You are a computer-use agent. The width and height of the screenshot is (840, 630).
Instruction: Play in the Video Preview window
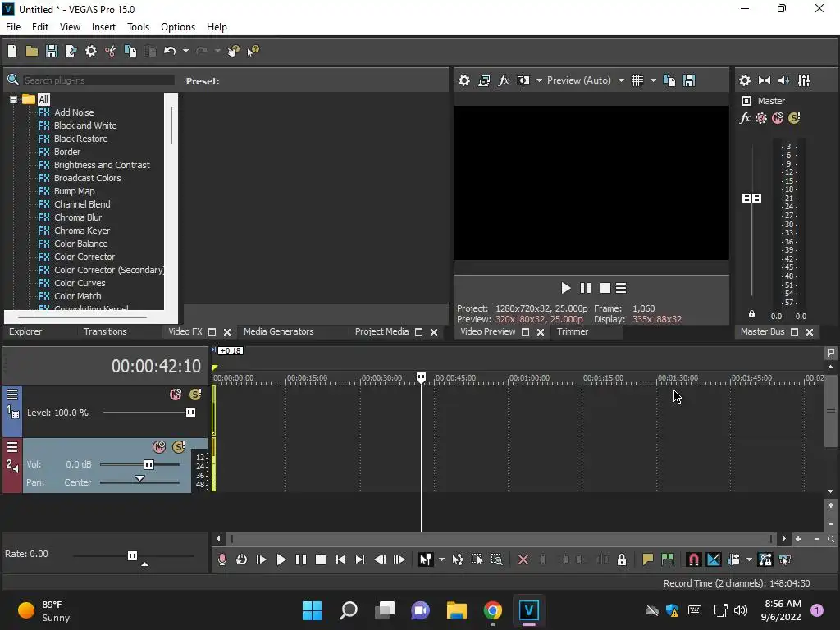tap(565, 288)
